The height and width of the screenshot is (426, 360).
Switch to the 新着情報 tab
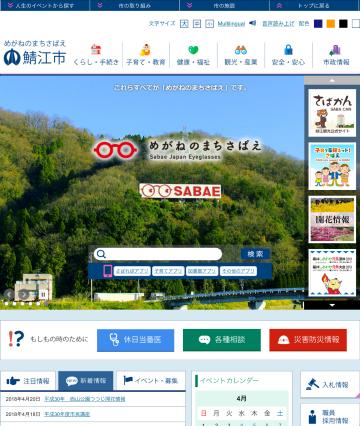coord(86,381)
